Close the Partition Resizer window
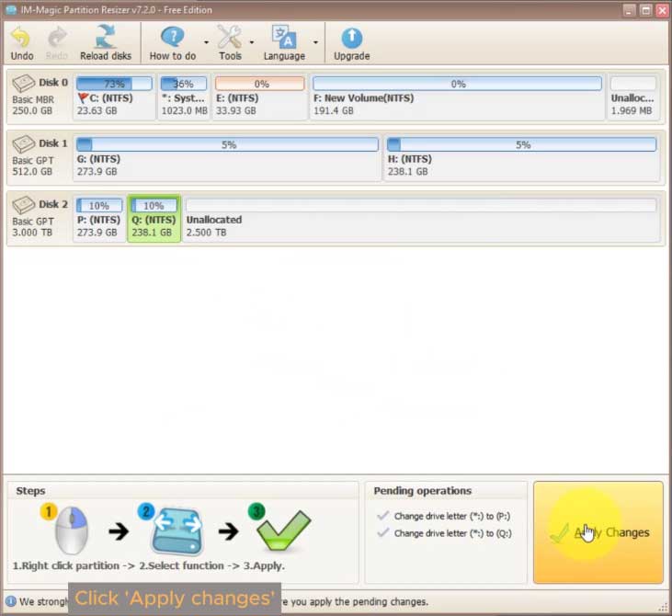This screenshot has height=616, width=672. 662,10
